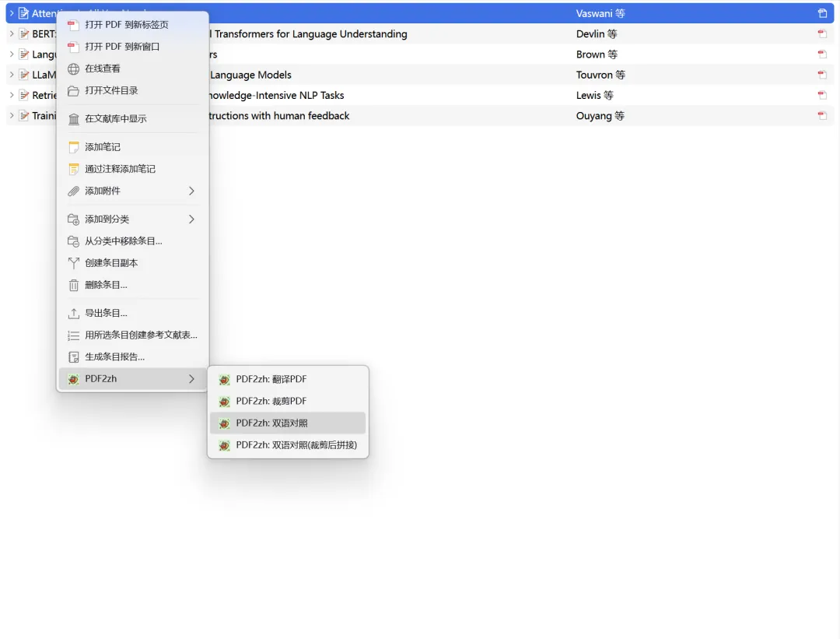
Task: Click the PDF attachment icon in Lewis row
Action: pyautogui.click(x=822, y=96)
